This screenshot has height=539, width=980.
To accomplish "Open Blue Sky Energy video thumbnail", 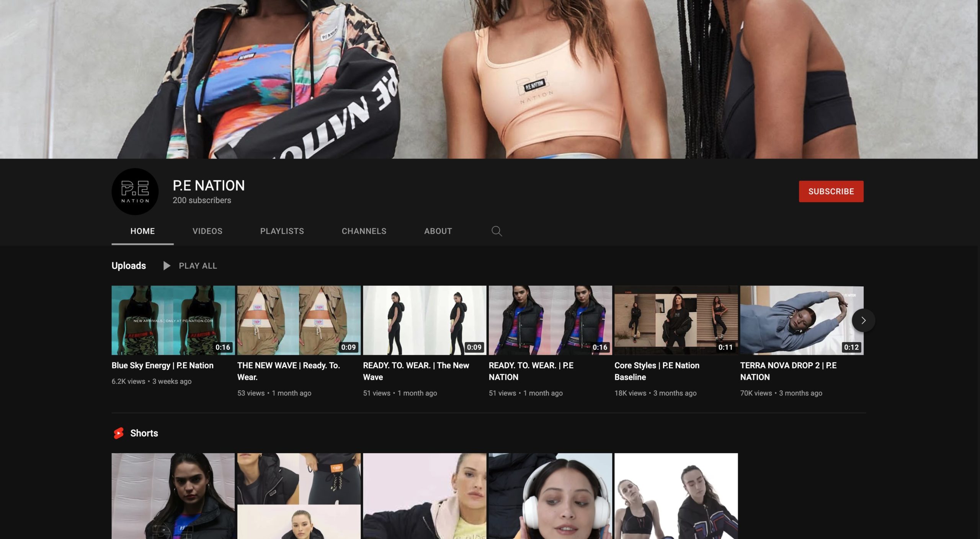I will pos(173,320).
